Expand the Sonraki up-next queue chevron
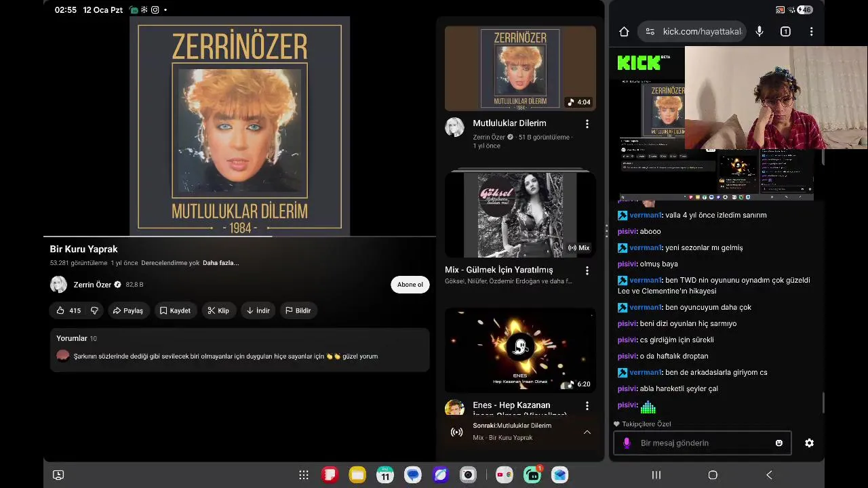Screen dimensions: 868x488 coord(587,432)
